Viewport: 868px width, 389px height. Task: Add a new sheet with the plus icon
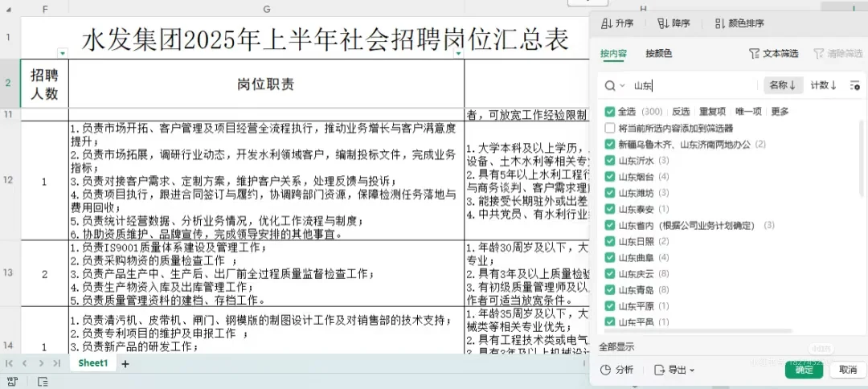pyautogui.click(x=125, y=363)
